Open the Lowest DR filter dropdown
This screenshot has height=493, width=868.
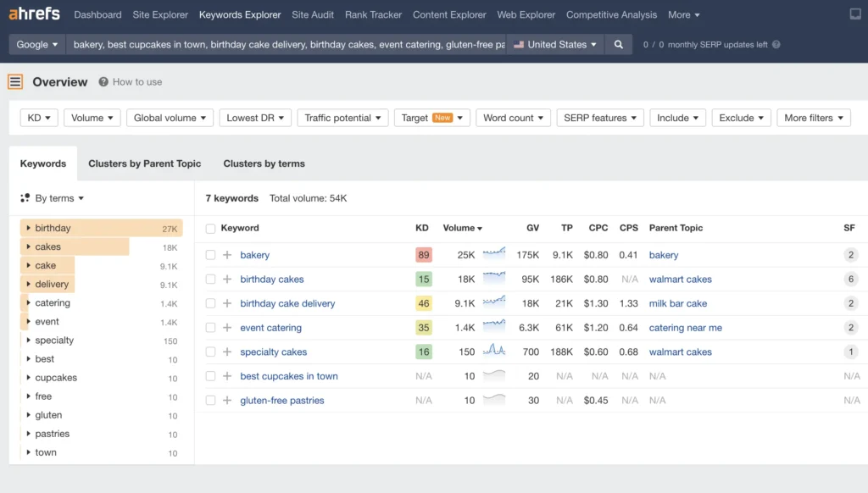coord(255,118)
